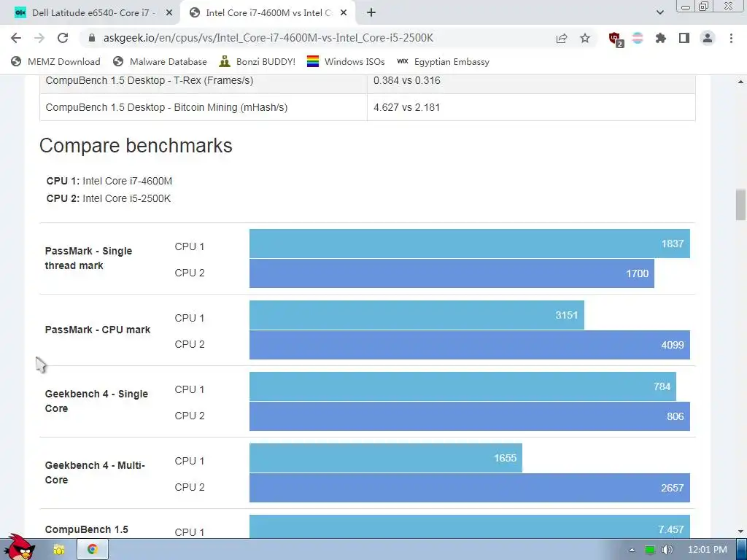Open the Extensions puzzle menu
This screenshot has height=560, width=747.
point(661,38)
